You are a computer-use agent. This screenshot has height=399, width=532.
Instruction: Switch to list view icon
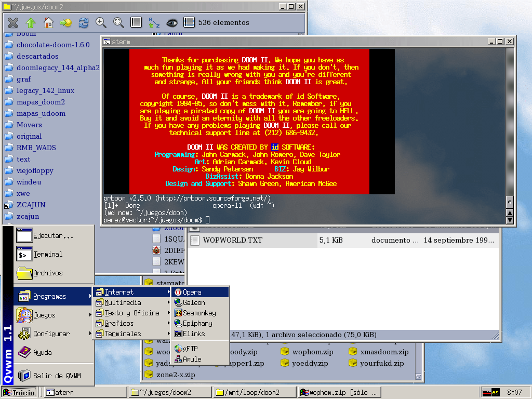[x=136, y=23]
